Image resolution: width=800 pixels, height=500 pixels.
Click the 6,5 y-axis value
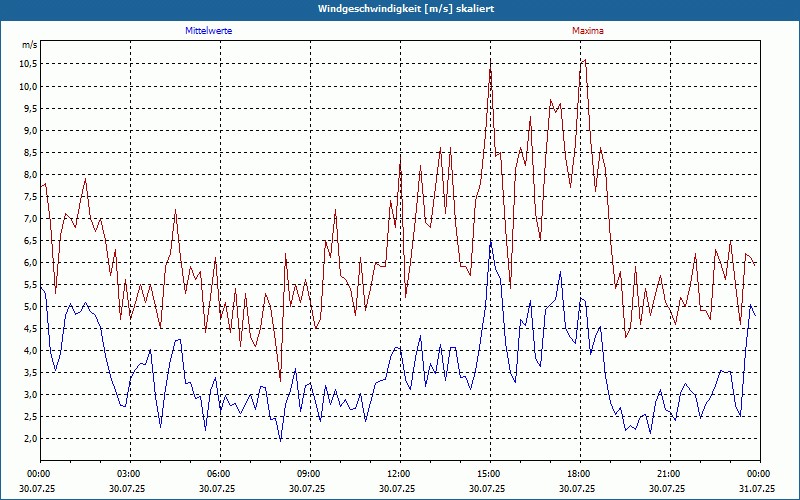pyautogui.click(x=30, y=240)
